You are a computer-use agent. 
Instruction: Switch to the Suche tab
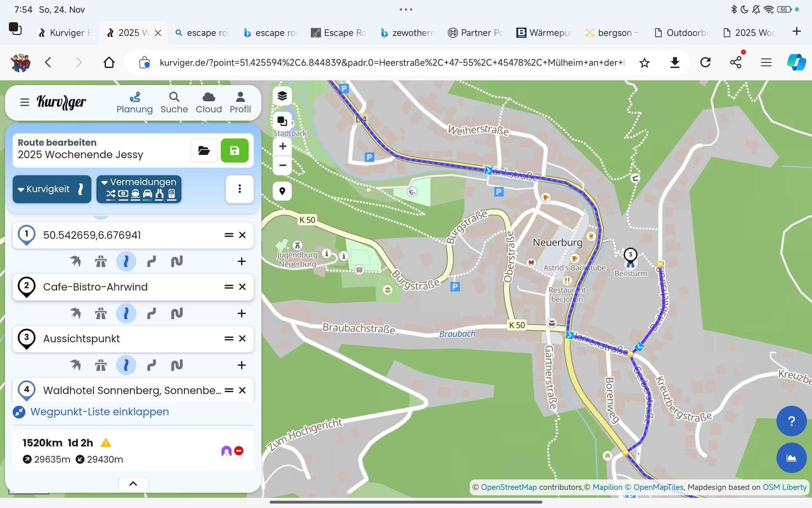click(174, 103)
